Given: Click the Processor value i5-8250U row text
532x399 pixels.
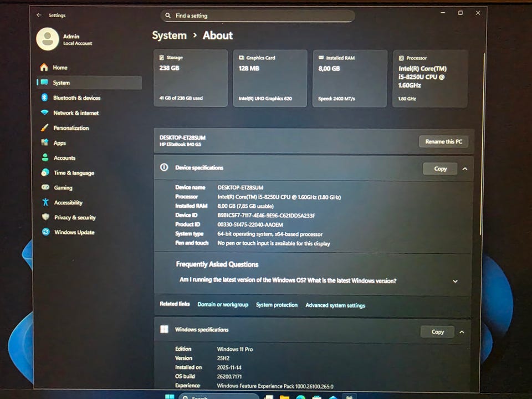Looking at the screenshot, I should tap(279, 197).
